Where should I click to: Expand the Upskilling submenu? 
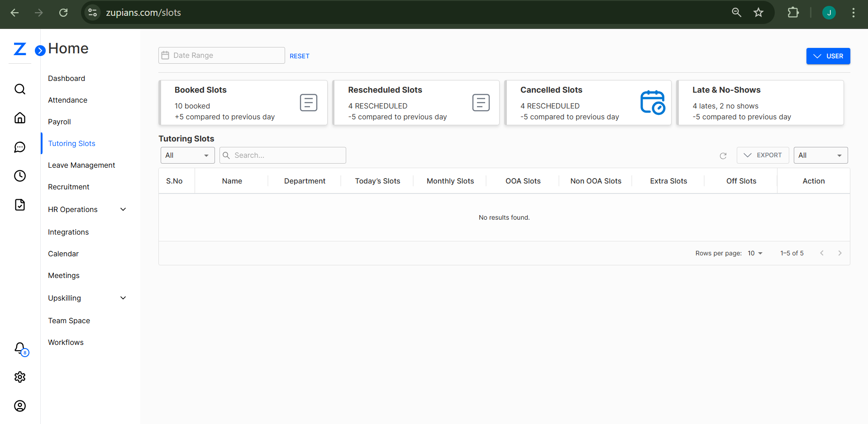tap(123, 298)
